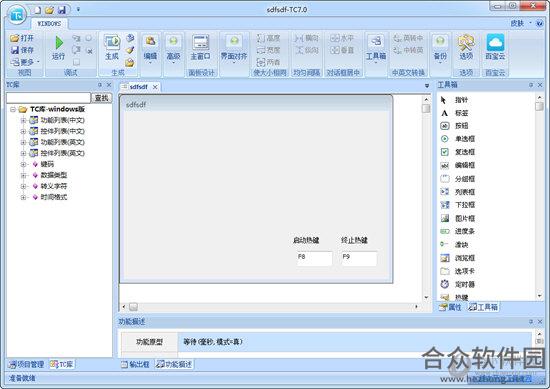This screenshot has height=389, width=550.
Task: Open the 百宝云 cloud icon
Action: click(x=495, y=42)
